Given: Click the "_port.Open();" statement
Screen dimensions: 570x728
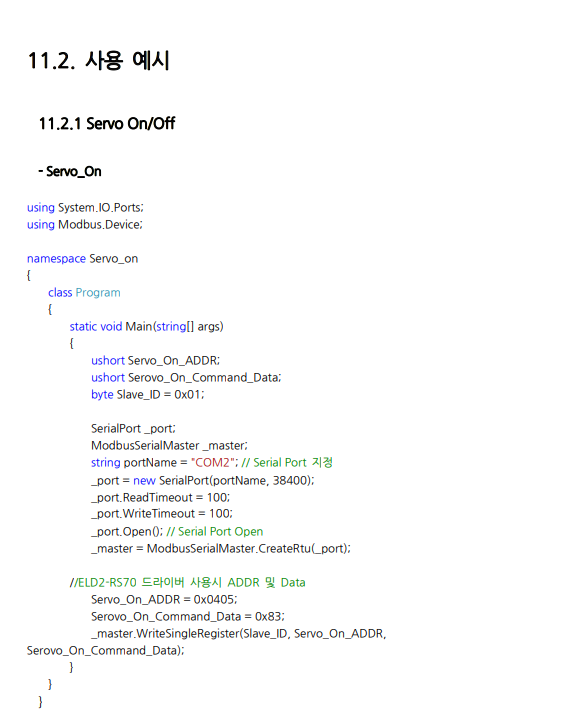Looking at the screenshot, I should pos(127,531).
